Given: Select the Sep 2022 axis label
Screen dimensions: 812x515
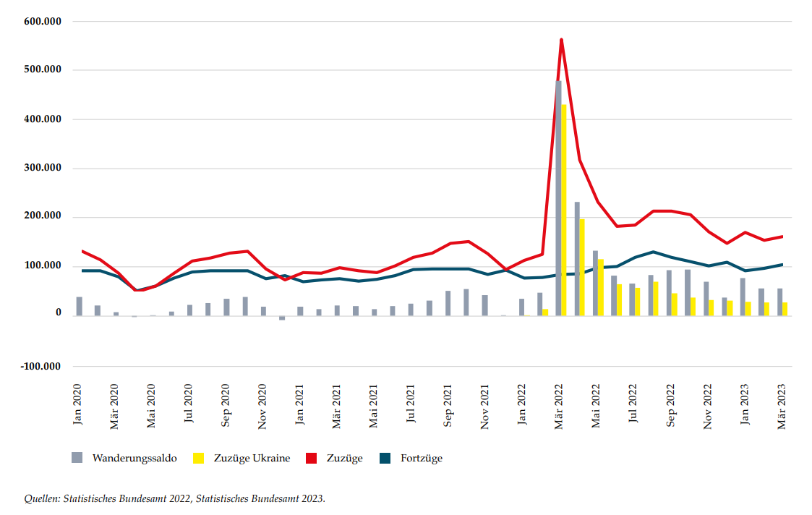Looking at the screenshot, I should tap(670, 406).
